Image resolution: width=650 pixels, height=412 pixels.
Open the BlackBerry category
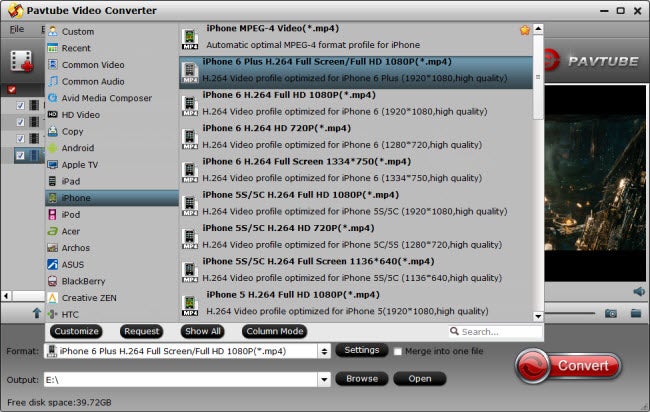click(112, 281)
